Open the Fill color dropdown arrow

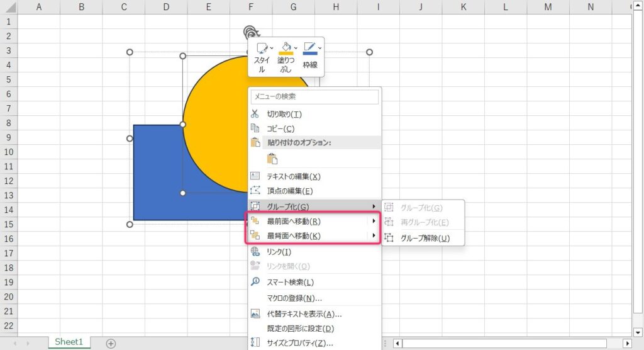pos(296,47)
